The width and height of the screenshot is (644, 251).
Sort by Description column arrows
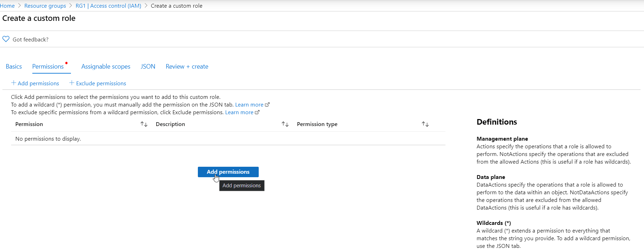(285, 124)
